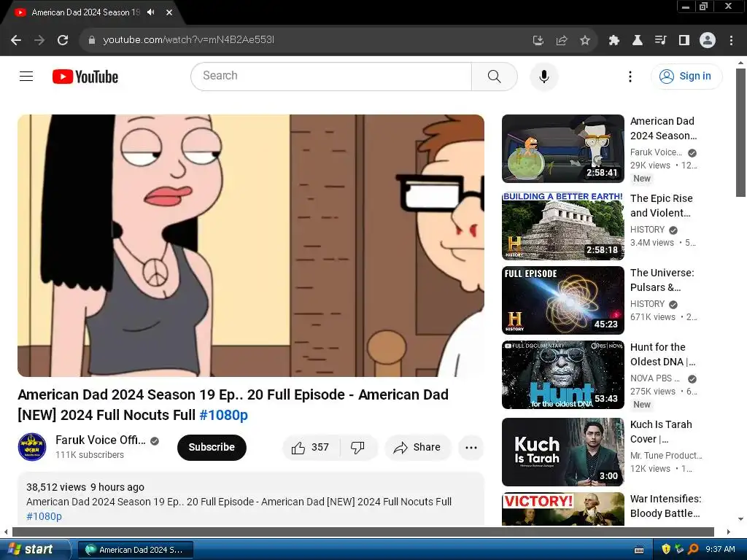Click 'NOVA PBS ...' channel name

tap(655, 378)
